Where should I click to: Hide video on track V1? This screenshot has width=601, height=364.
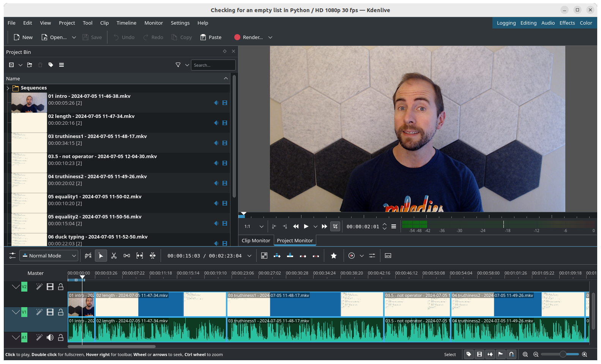tap(50, 312)
